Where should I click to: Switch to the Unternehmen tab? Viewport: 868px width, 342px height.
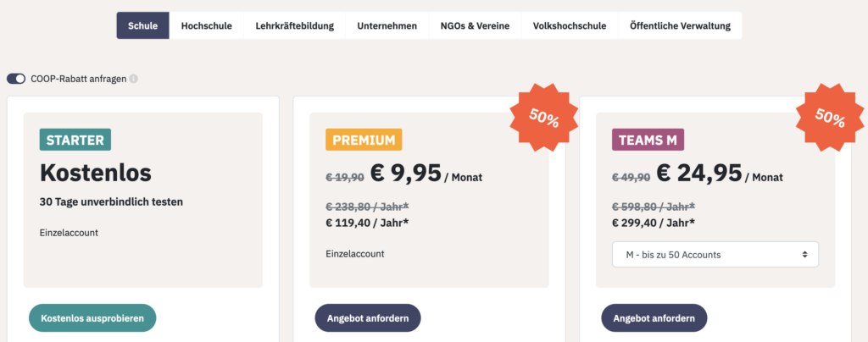pos(387,25)
